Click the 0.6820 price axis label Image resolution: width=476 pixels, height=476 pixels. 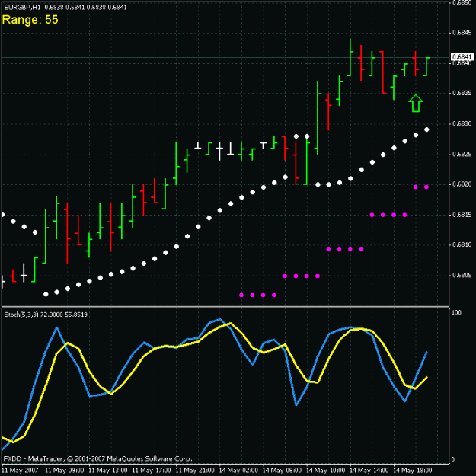coord(462,184)
